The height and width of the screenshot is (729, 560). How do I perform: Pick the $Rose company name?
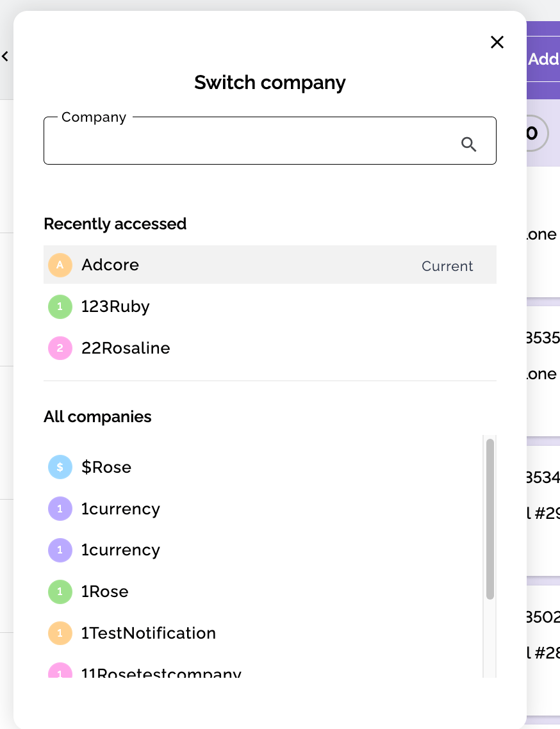pos(106,467)
